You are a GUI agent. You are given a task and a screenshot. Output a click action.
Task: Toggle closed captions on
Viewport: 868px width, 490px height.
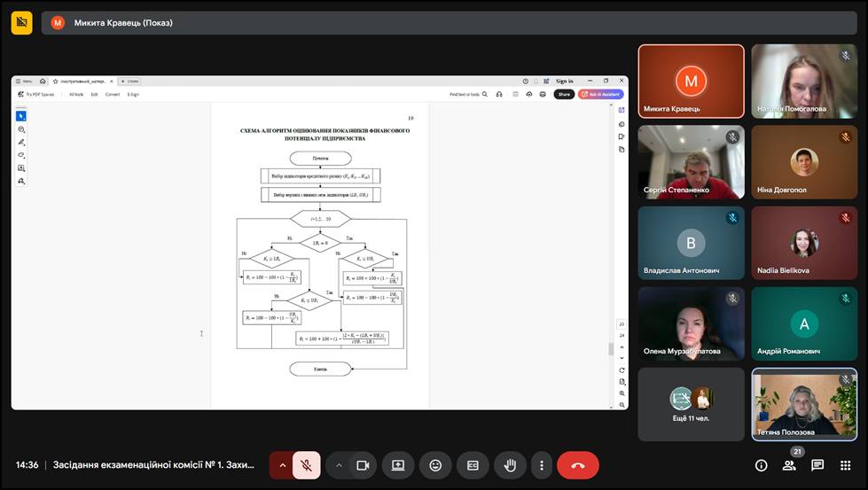coord(473,465)
